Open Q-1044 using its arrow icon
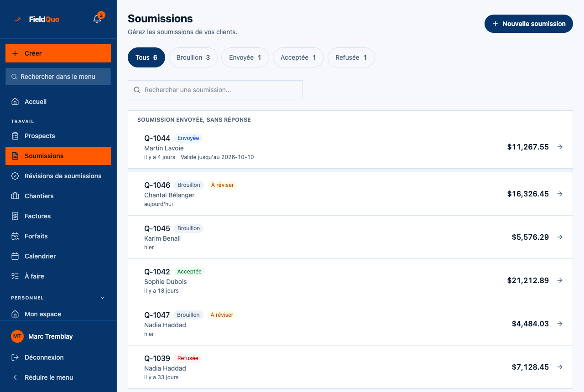Viewport: 584px width, 392px height. tap(560, 147)
